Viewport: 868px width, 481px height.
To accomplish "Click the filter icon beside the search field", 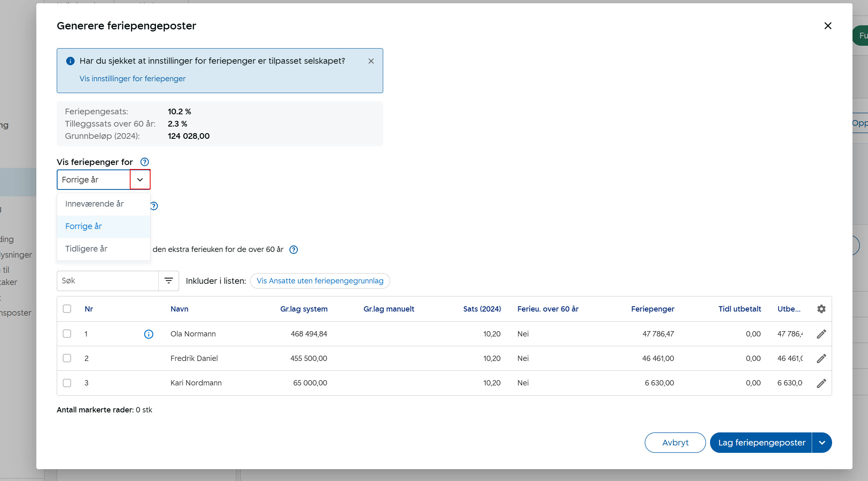I will (169, 281).
